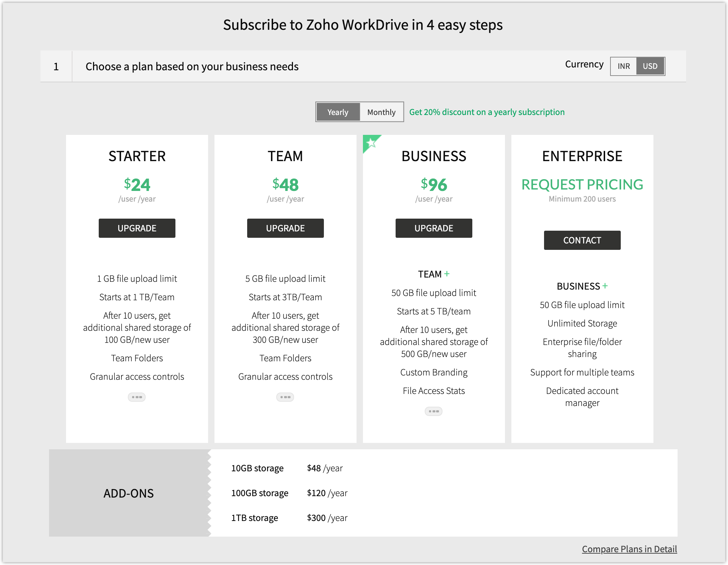This screenshot has height=565, width=728.
Task: Expand more features under Business plan
Action: coord(434,411)
